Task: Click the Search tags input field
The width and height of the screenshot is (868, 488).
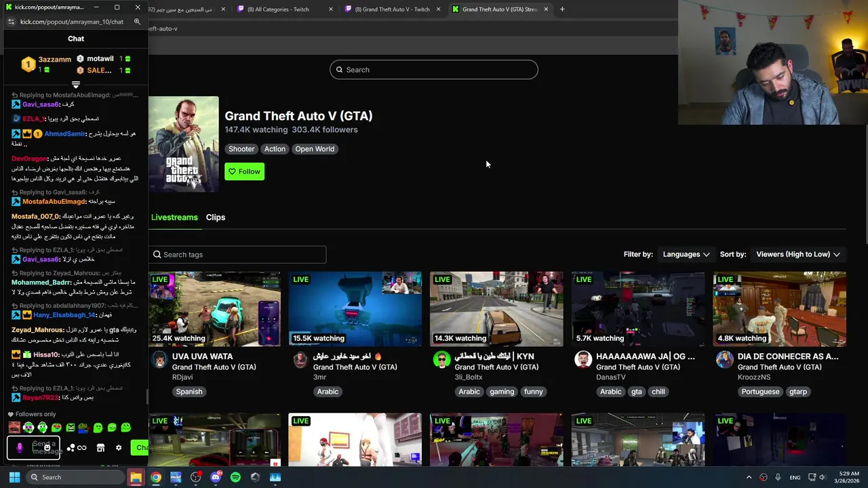Action: click(x=237, y=255)
